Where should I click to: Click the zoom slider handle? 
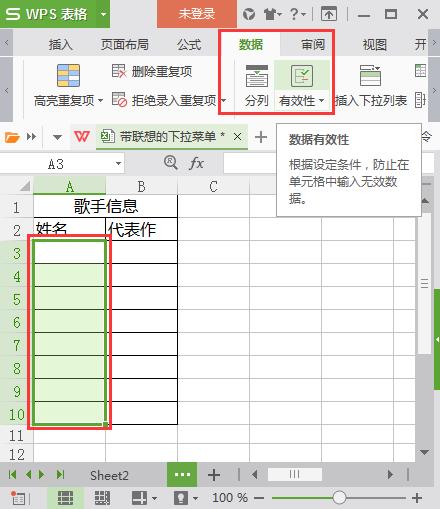(339, 498)
